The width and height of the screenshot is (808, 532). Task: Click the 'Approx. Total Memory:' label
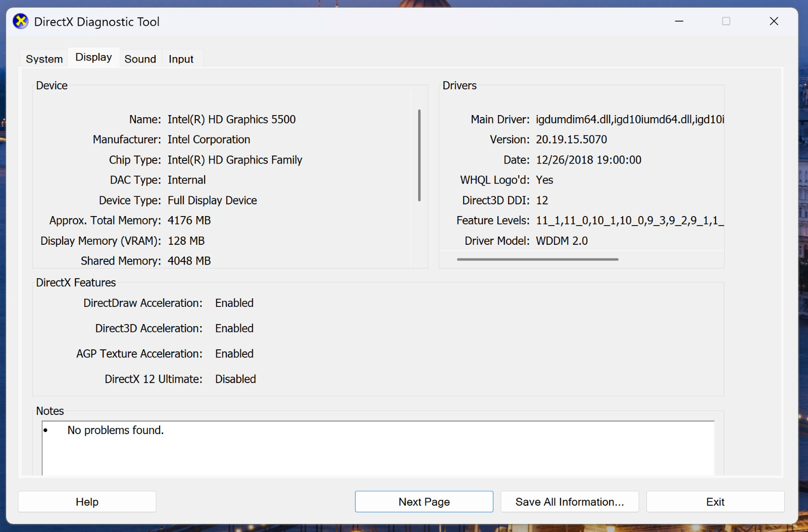(105, 221)
